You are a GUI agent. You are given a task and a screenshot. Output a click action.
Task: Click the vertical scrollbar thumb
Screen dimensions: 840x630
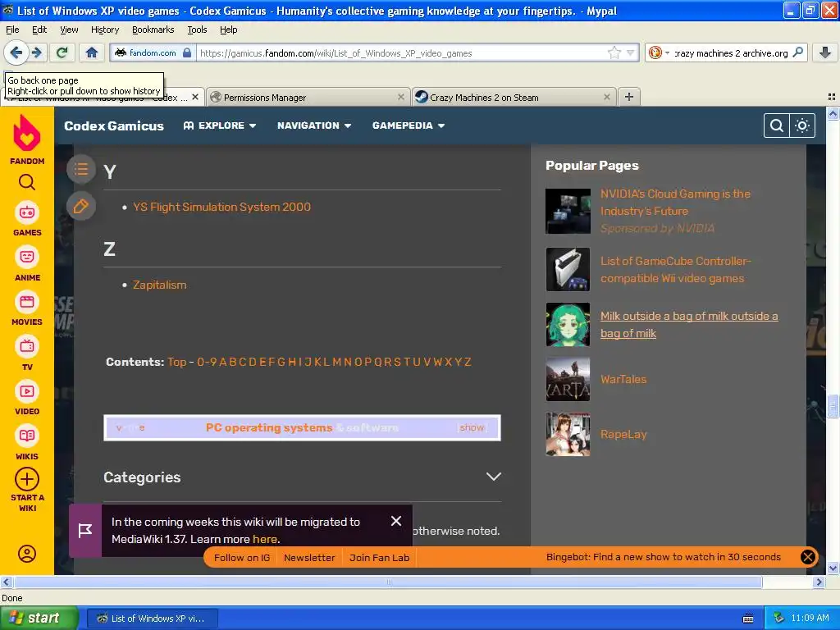pos(833,405)
